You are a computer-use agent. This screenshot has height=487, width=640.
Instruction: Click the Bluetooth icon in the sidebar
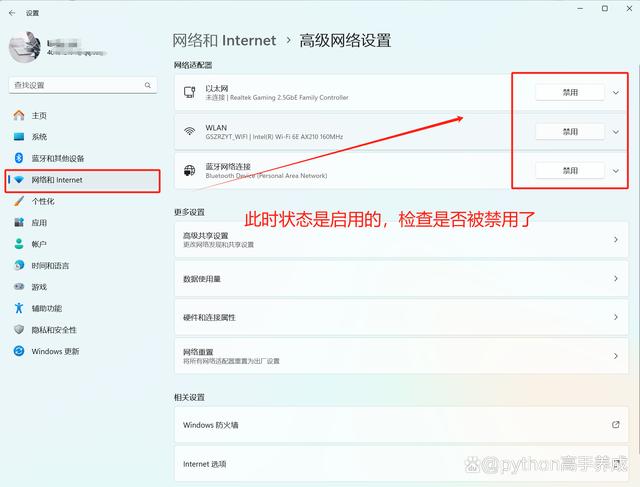[x=19, y=158]
